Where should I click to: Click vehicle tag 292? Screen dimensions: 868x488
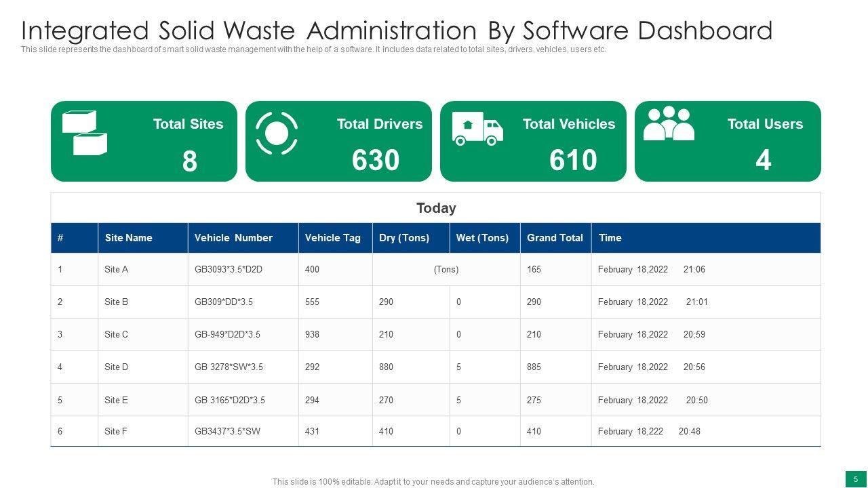[x=312, y=367]
